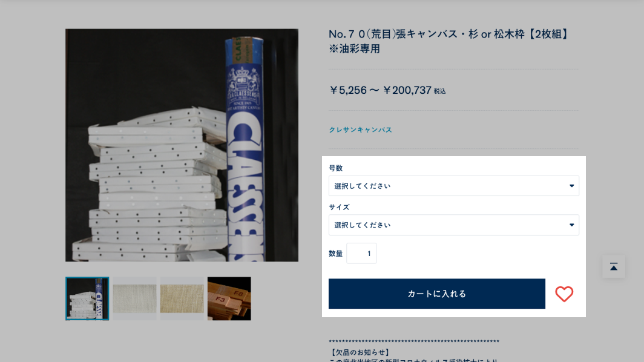Click the price range ￥5,256 〜 ￥200,737
Image resolution: width=644 pixels, height=362 pixels.
pyautogui.click(x=387, y=90)
